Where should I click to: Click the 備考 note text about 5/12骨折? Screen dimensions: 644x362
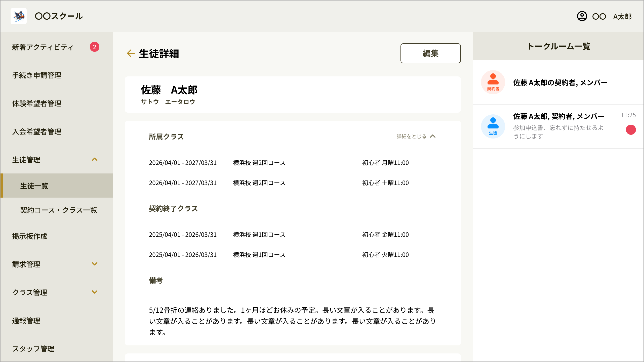(292, 321)
